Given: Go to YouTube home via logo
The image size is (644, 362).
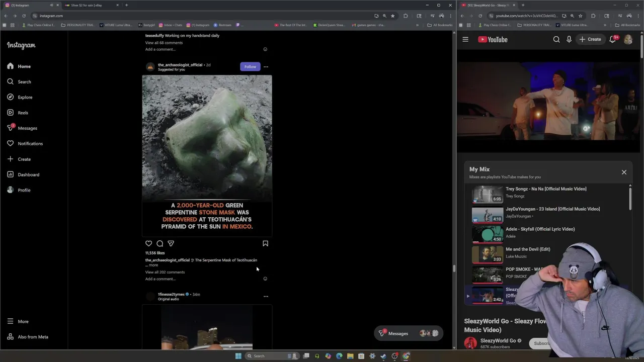Looking at the screenshot, I should click(x=493, y=39).
